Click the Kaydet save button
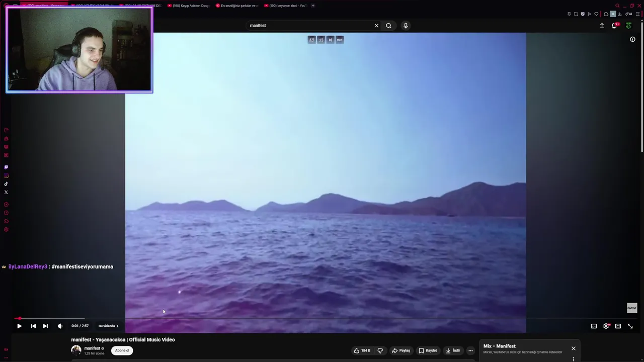Image resolution: width=644 pixels, height=362 pixels. [x=428, y=350]
